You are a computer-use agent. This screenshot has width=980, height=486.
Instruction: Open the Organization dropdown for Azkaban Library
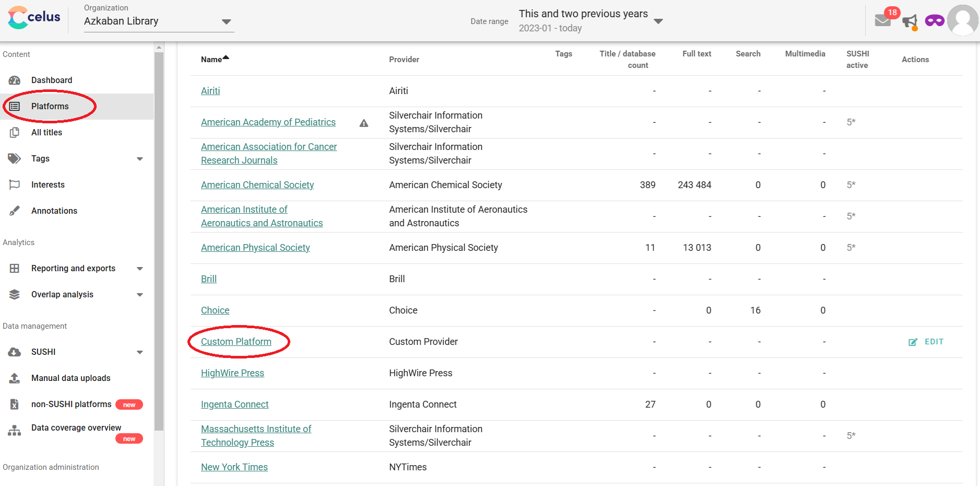[x=159, y=21]
